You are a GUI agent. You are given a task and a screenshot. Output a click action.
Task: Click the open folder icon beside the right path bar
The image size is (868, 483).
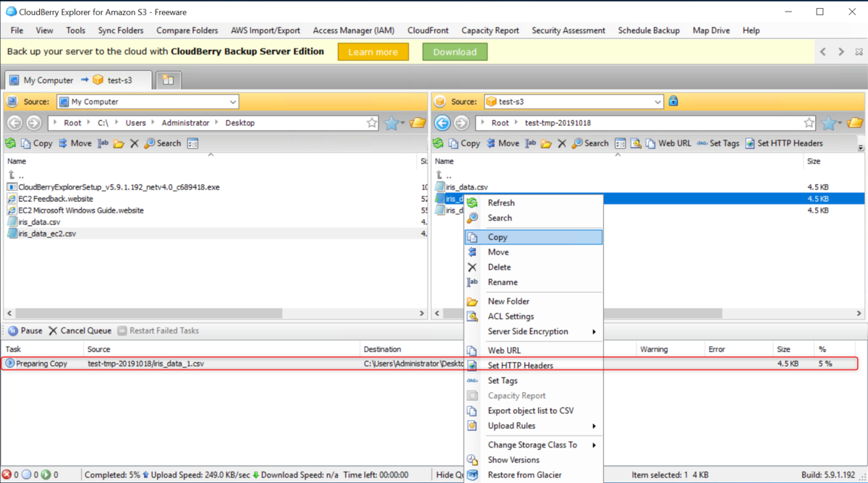click(x=854, y=123)
